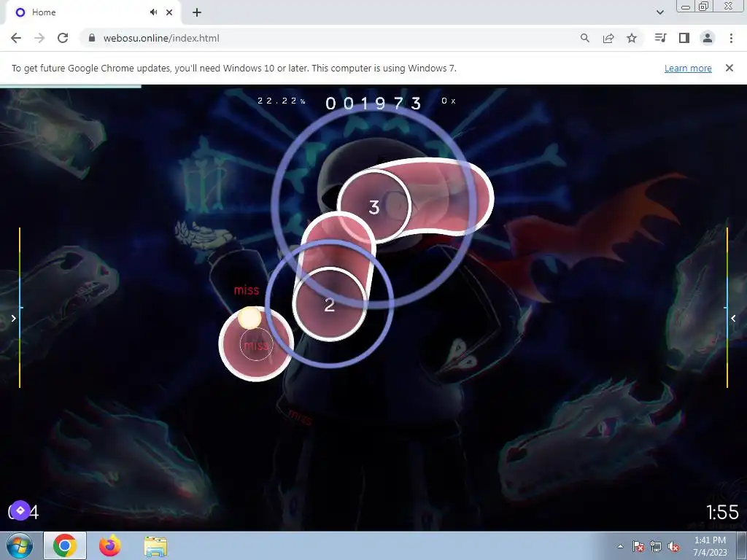Screen dimensions: 747x560
Task: Select the Home tab
Action: [x=93, y=12]
